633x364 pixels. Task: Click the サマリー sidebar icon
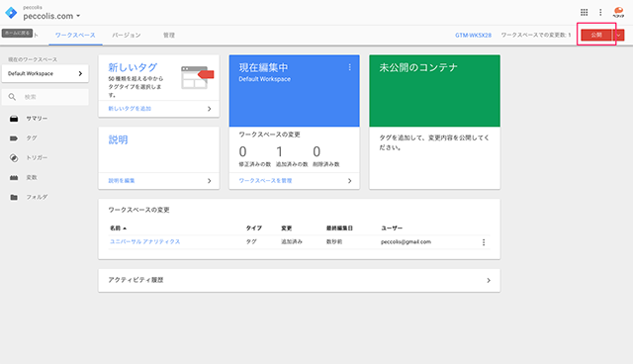pyautogui.click(x=14, y=119)
